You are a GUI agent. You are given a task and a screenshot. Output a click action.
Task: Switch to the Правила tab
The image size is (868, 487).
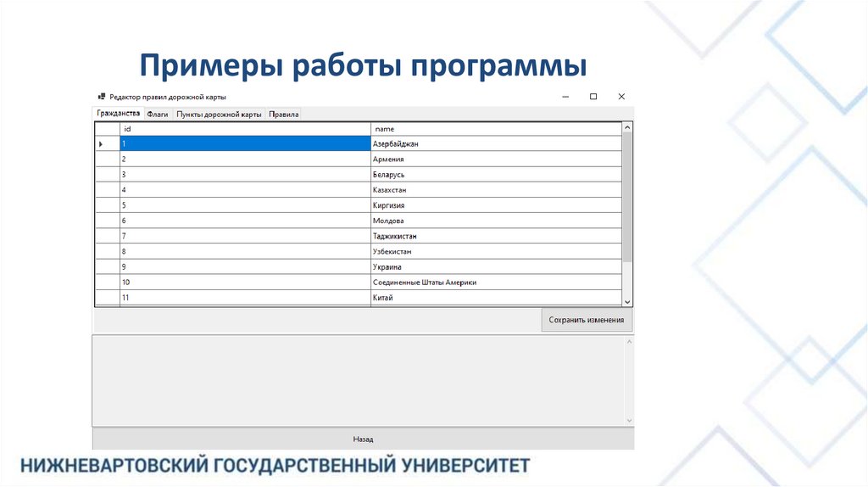(283, 115)
